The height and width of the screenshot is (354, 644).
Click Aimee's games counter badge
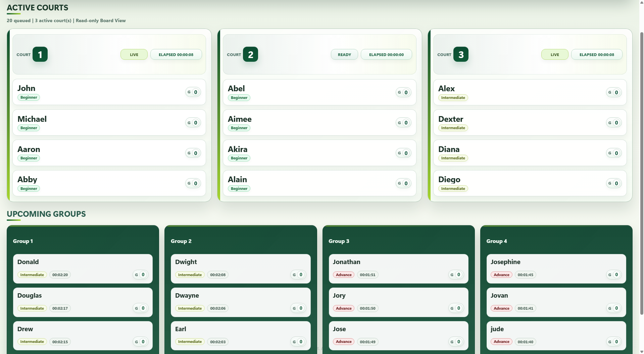tap(403, 123)
